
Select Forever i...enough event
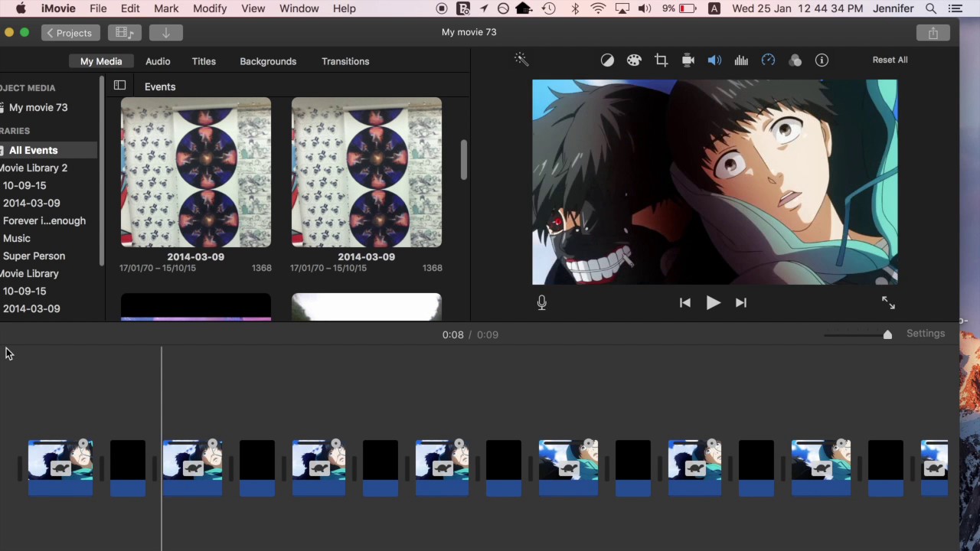(x=44, y=221)
